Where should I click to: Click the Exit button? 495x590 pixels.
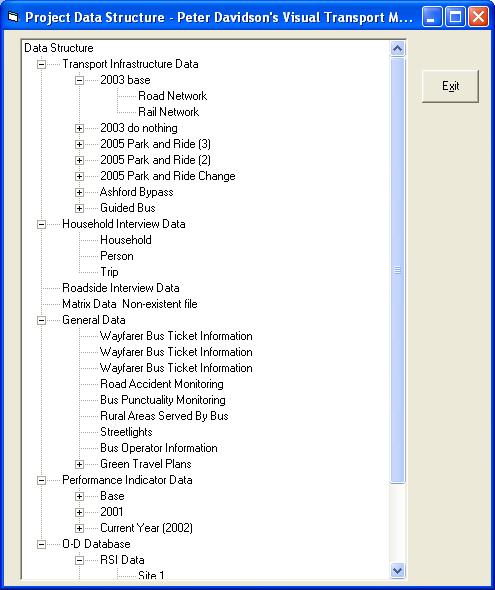(450, 86)
